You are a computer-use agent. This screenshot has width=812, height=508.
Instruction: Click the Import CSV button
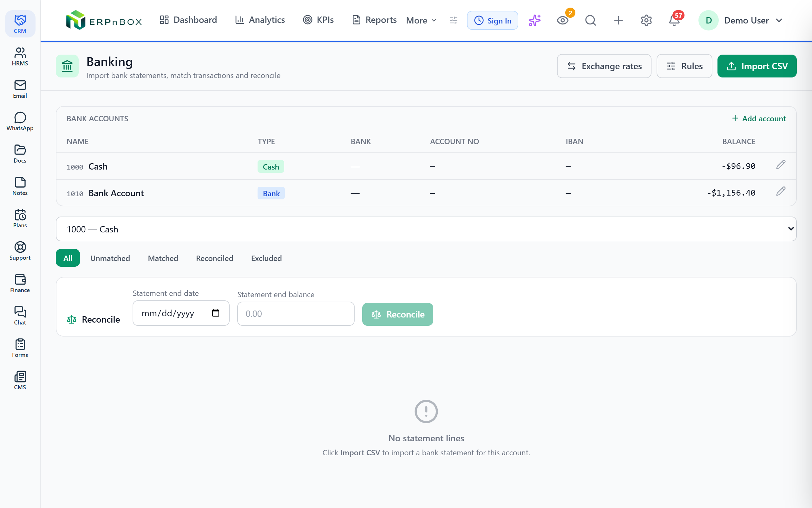point(757,66)
